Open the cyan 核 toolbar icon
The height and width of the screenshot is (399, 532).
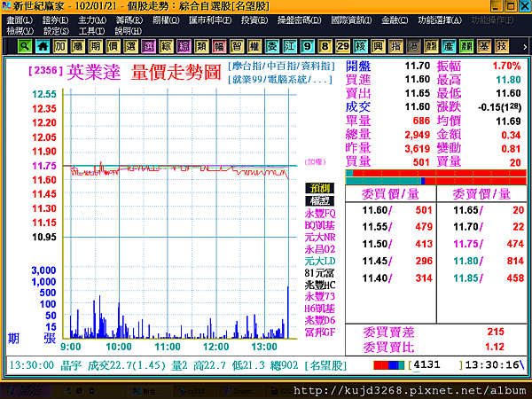pyautogui.click(x=360, y=46)
